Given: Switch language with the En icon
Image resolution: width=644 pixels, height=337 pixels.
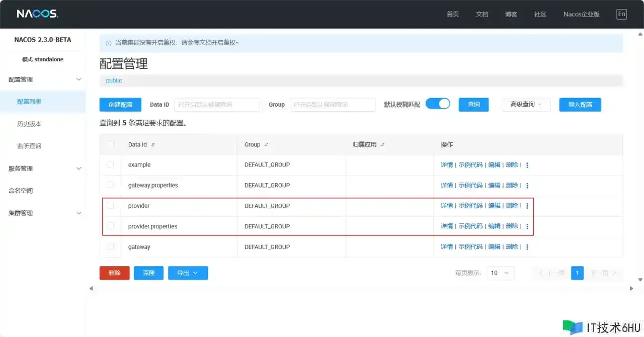Looking at the screenshot, I should click(621, 14).
